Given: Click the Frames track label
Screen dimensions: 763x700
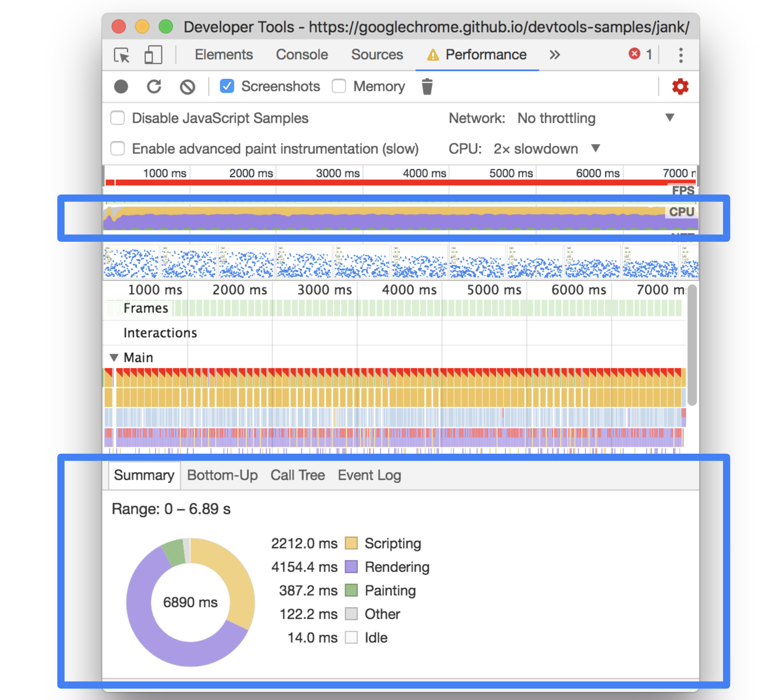Looking at the screenshot, I should (x=146, y=308).
